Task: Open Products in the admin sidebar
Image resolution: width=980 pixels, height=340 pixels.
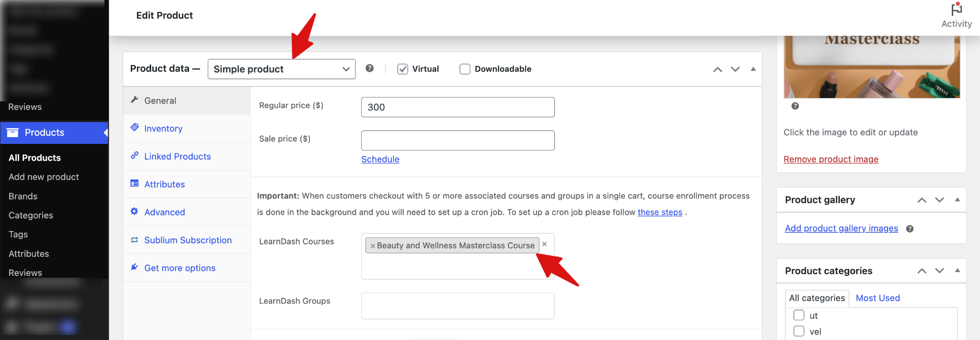Action: (x=54, y=132)
